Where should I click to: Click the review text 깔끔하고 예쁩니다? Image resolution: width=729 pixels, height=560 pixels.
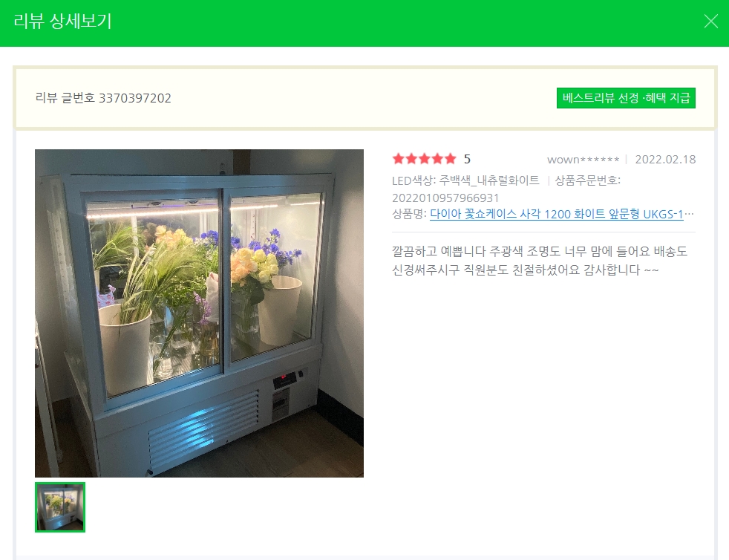[x=439, y=252]
